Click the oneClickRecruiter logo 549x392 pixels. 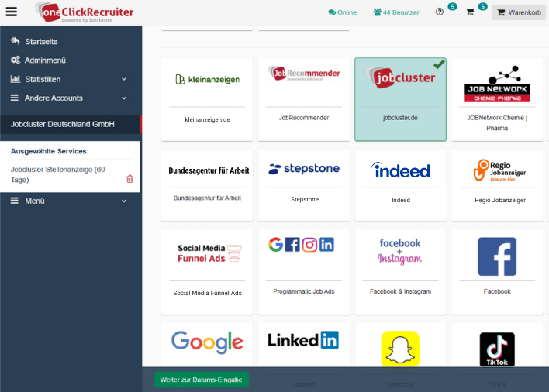[85, 12]
